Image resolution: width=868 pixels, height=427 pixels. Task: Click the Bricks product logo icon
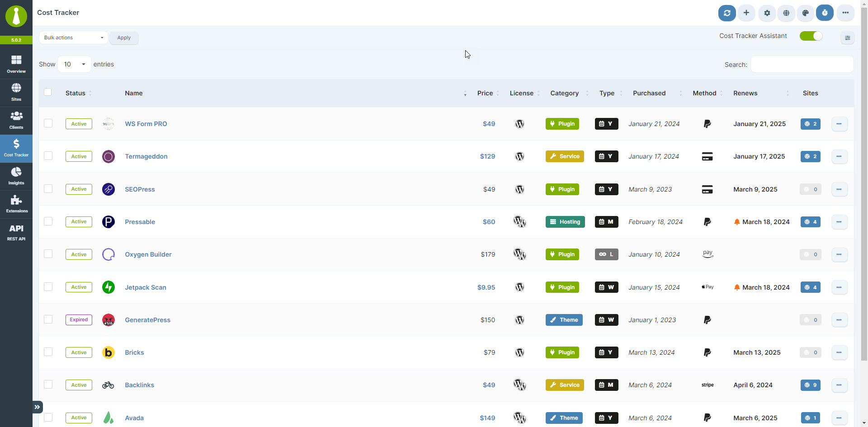pyautogui.click(x=108, y=352)
